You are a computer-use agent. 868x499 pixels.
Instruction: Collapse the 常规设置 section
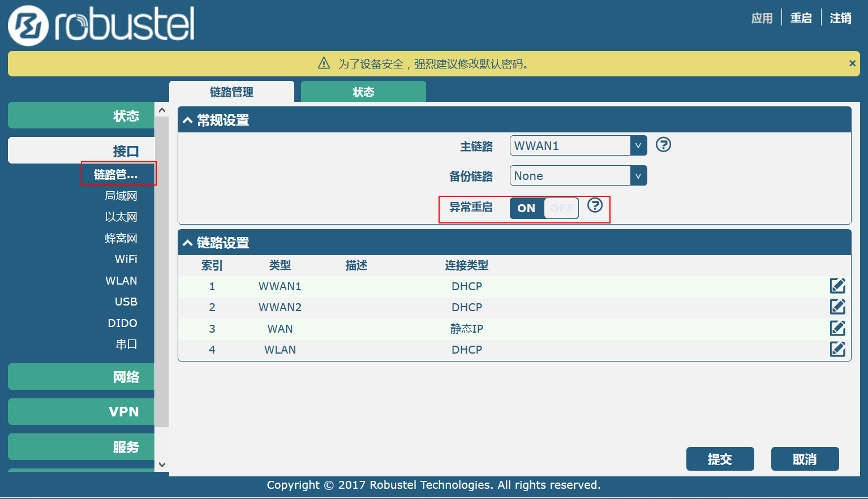pos(188,121)
